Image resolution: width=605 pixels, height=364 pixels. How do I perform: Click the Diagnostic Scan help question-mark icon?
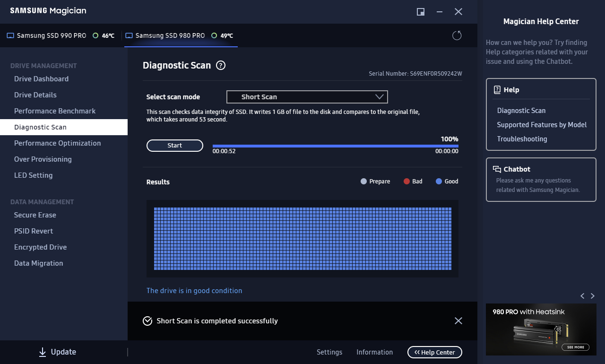pyautogui.click(x=221, y=66)
